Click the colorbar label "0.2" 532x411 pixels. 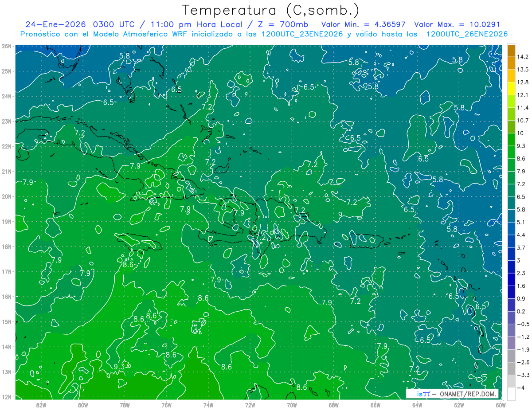pyautogui.click(x=521, y=311)
